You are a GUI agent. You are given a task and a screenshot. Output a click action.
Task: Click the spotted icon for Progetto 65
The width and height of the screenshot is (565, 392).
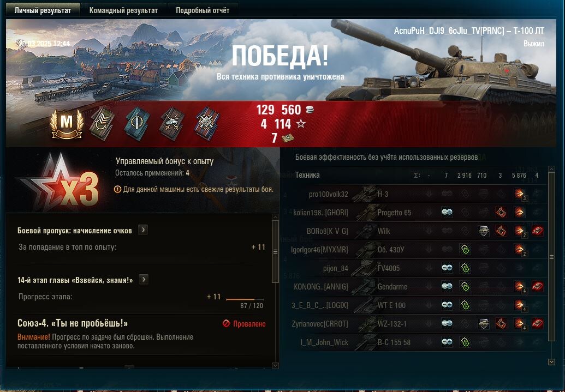pyautogui.click(x=447, y=213)
